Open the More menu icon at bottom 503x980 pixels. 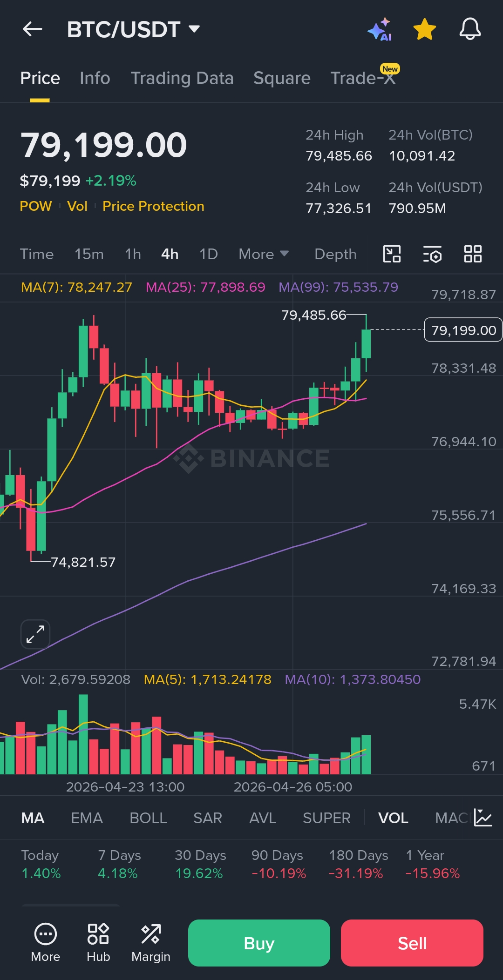[x=46, y=942]
